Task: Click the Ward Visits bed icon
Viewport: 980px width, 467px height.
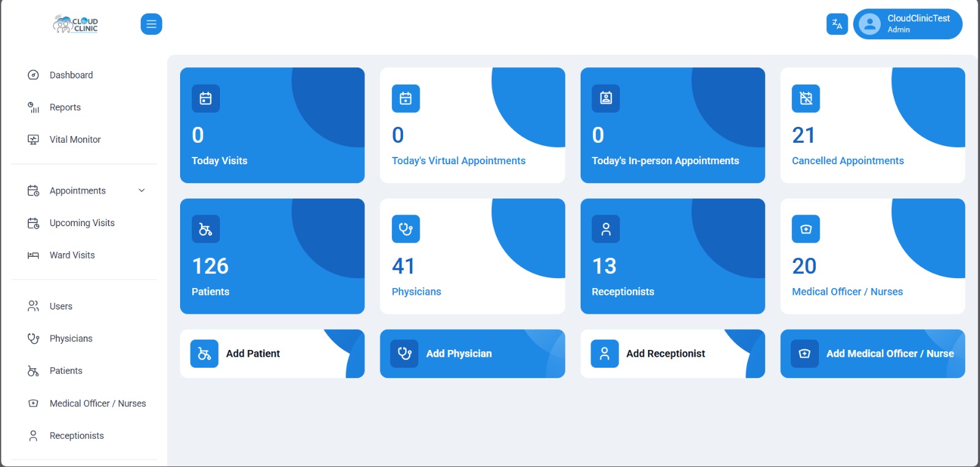Action: point(34,256)
